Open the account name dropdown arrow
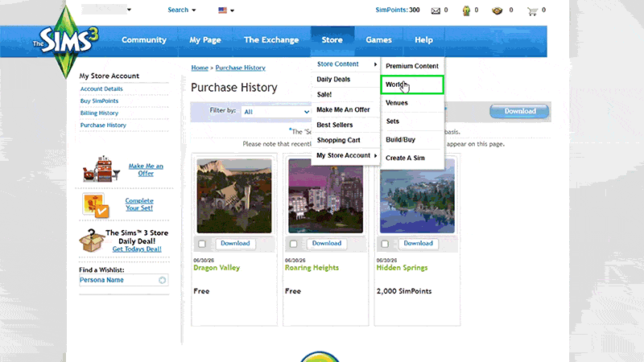The image size is (644, 362). [129, 10]
